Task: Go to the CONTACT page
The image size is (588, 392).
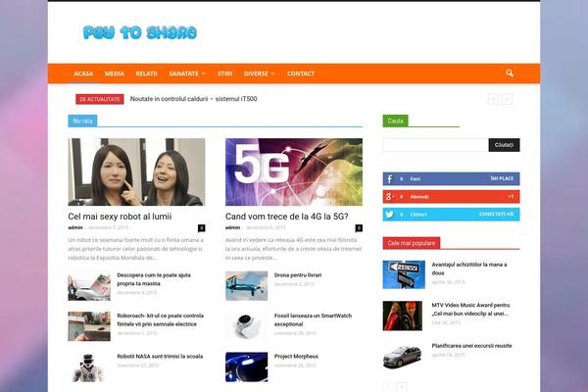Action: [301, 73]
